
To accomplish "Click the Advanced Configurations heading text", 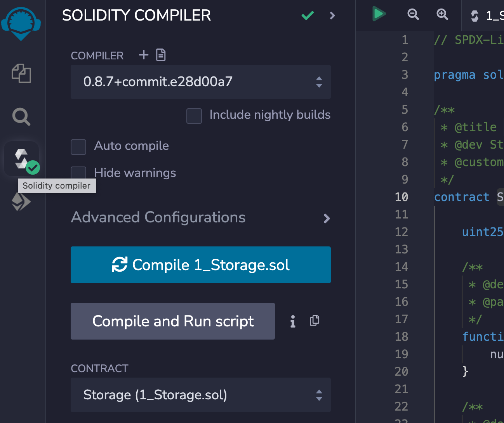I will (x=158, y=217).
